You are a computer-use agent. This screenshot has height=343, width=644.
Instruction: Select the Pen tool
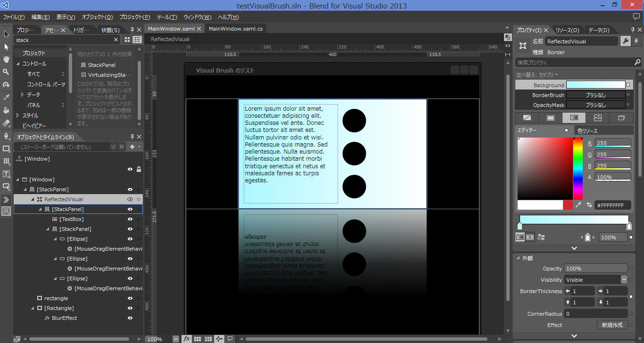coord(6,136)
